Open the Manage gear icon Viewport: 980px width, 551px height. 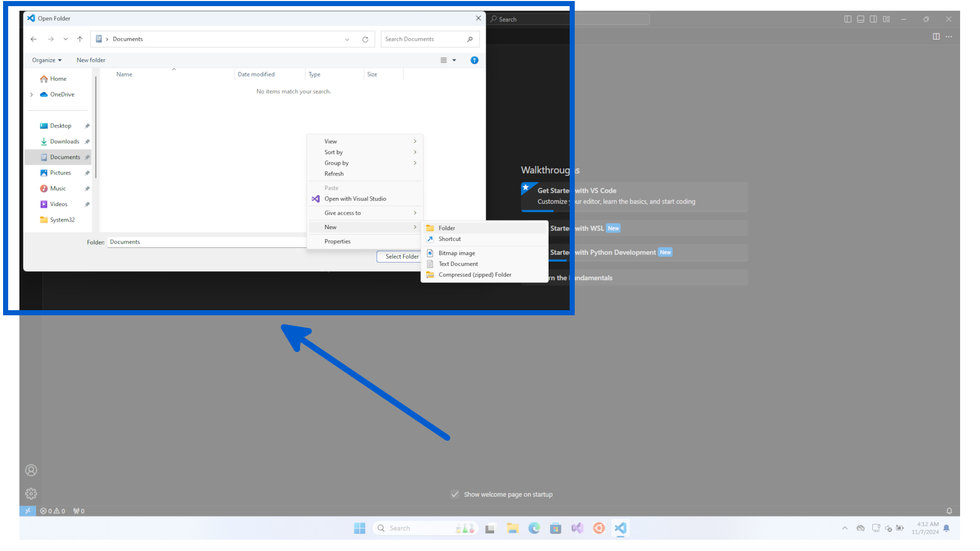(x=31, y=493)
